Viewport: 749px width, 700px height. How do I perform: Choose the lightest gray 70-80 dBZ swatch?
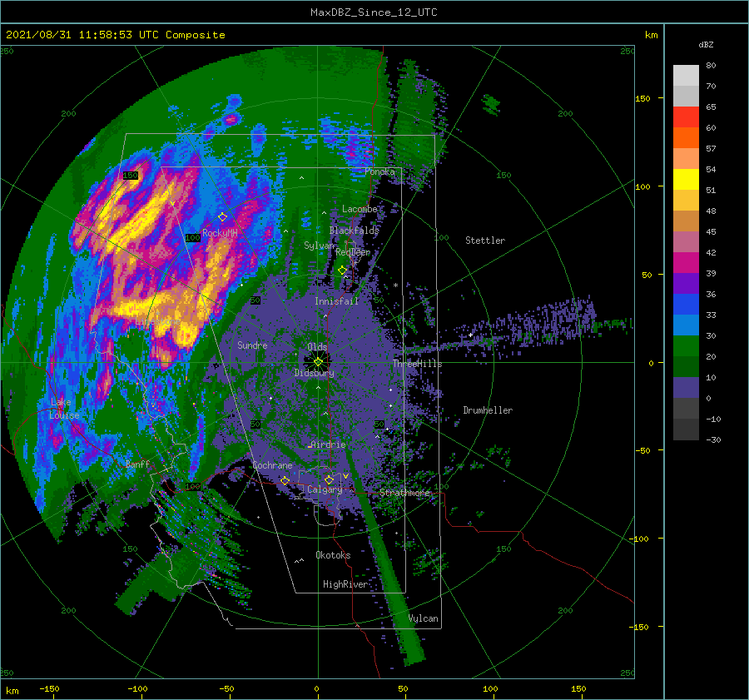[x=686, y=76]
